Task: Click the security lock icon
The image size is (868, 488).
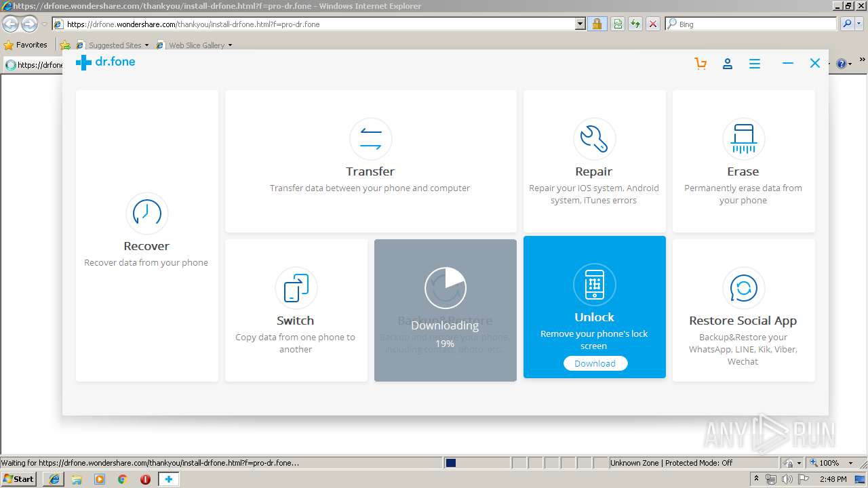Action: [597, 24]
